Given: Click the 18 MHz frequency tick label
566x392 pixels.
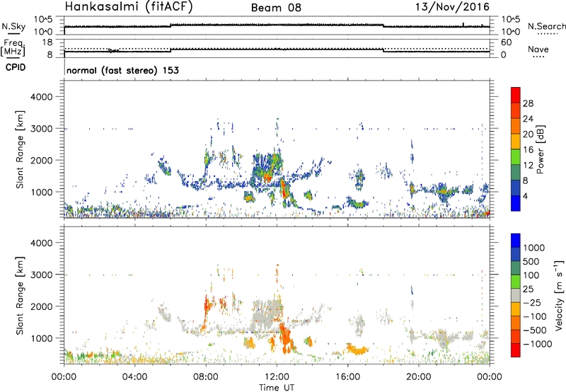Looking at the screenshot, I should (46, 42).
